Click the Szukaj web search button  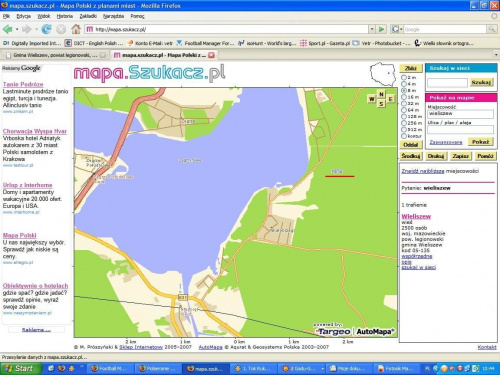pos(481,82)
